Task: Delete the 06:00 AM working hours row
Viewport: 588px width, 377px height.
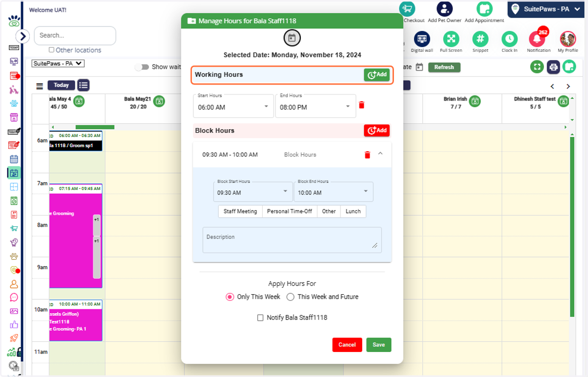Action: (362, 105)
